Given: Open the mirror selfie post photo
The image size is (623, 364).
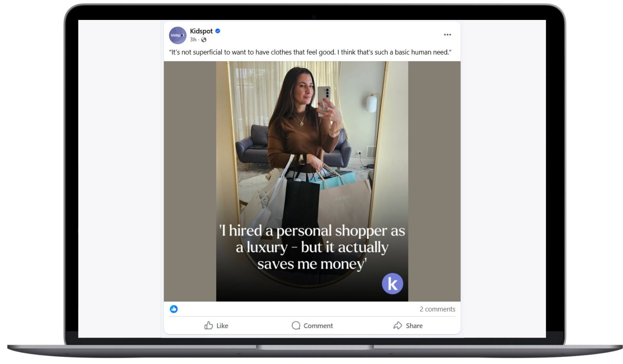Looking at the screenshot, I should [312, 181].
